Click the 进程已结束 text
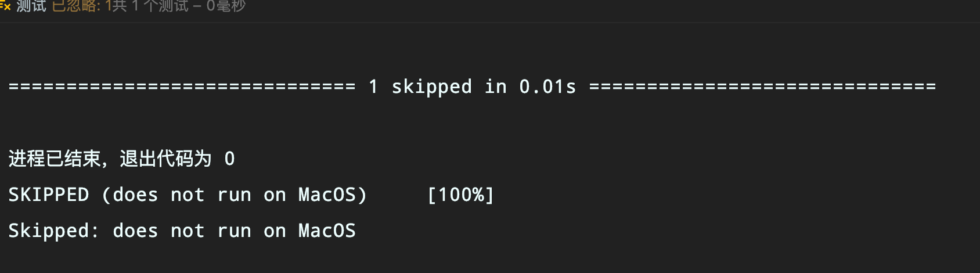Image resolution: width=980 pixels, height=273 pixels. tap(54, 159)
